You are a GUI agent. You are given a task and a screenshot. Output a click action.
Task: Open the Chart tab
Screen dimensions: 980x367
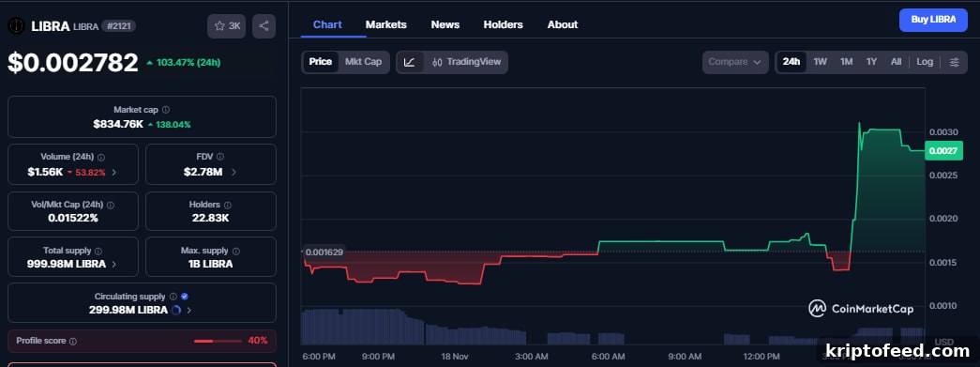pos(327,25)
